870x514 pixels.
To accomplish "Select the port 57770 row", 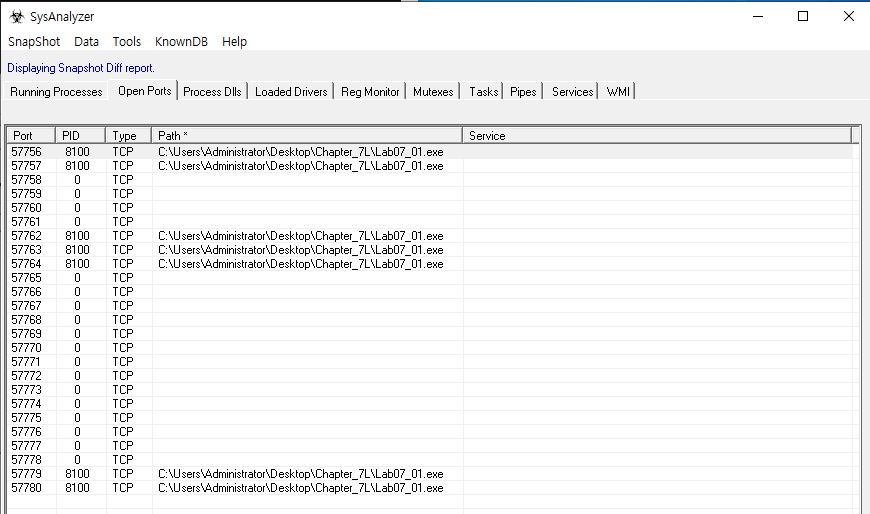I will [430, 347].
